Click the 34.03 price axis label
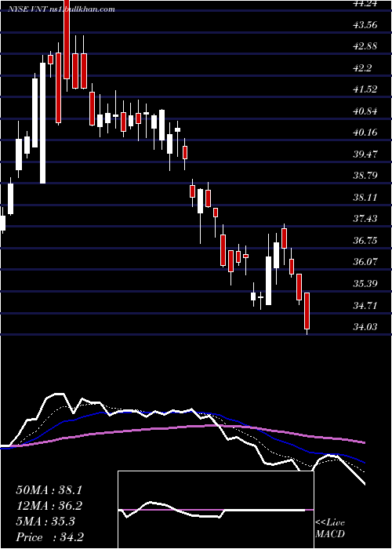Viewport: 392px width, 549px height. 366,327
